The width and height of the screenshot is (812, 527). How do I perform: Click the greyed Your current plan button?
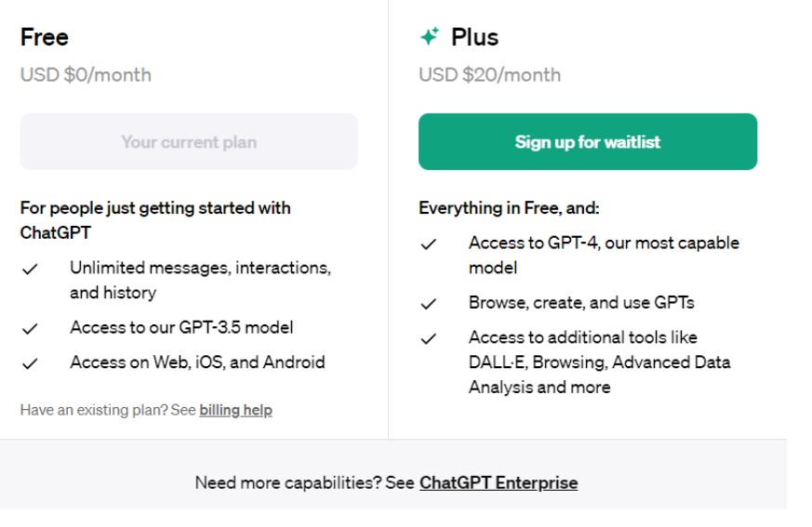point(189,142)
